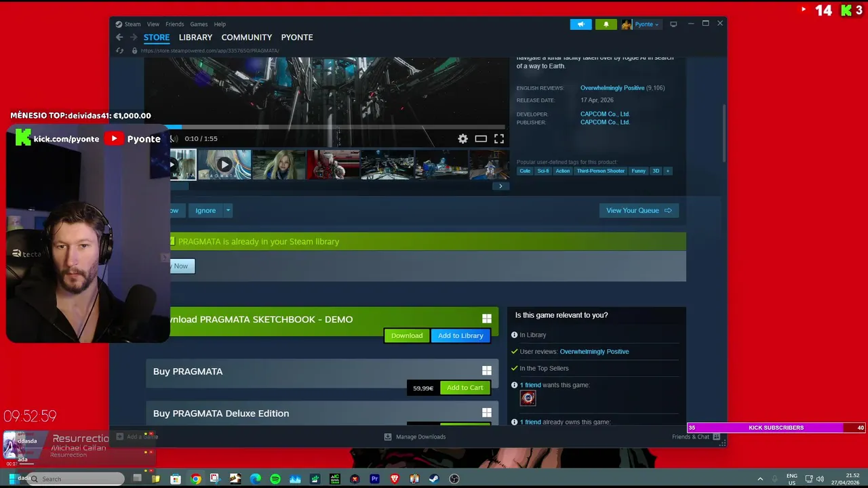Go forward with the Steam forward arrow

pos(134,37)
